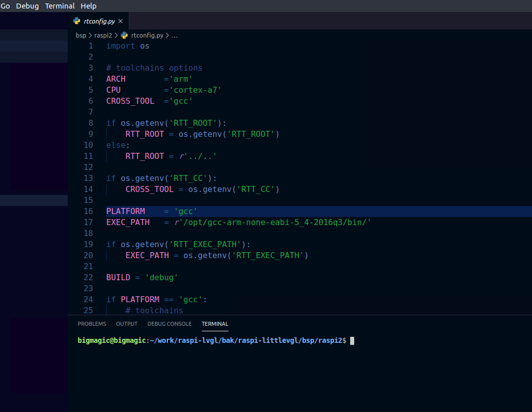
Task: Open the Terminal menu in menu bar
Action: (60, 6)
